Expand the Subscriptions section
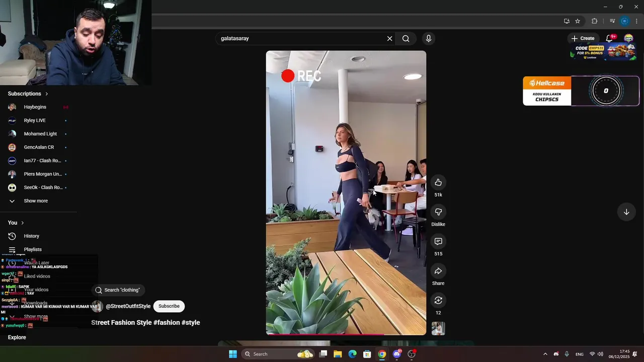The height and width of the screenshot is (362, 644). click(x=28, y=94)
